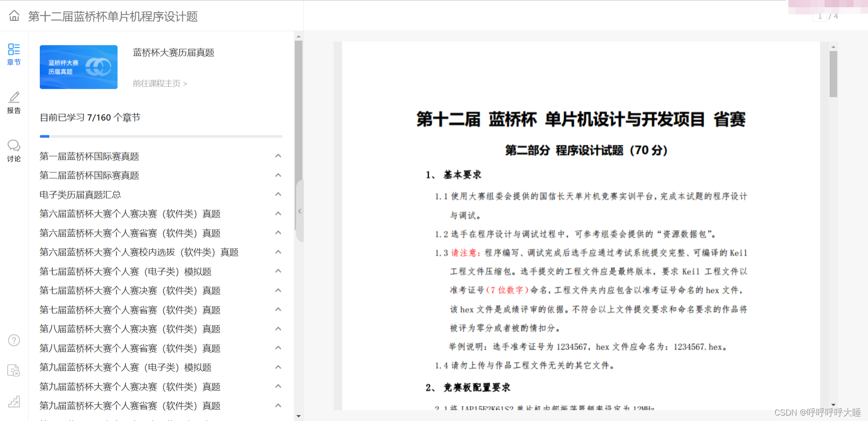Click section heading 1、基本要求
Viewport: 868px width, 421px height.
pos(453,175)
